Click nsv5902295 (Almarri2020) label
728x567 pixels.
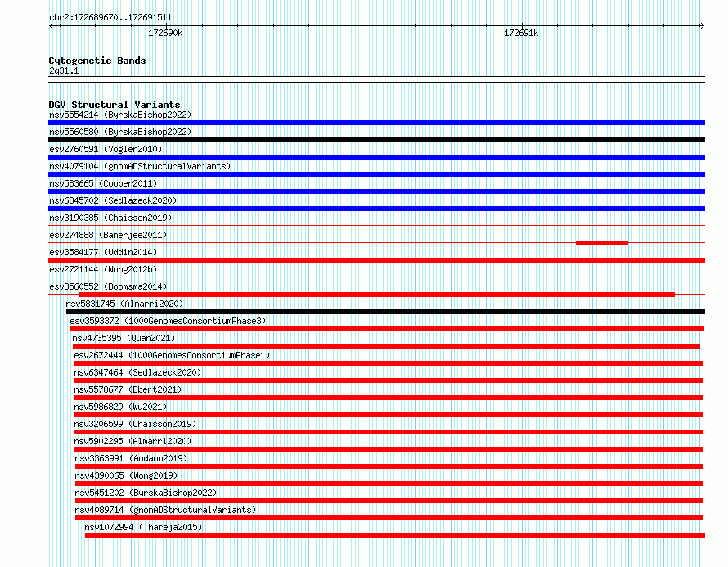pyautogui.click(x=133, y=441)
